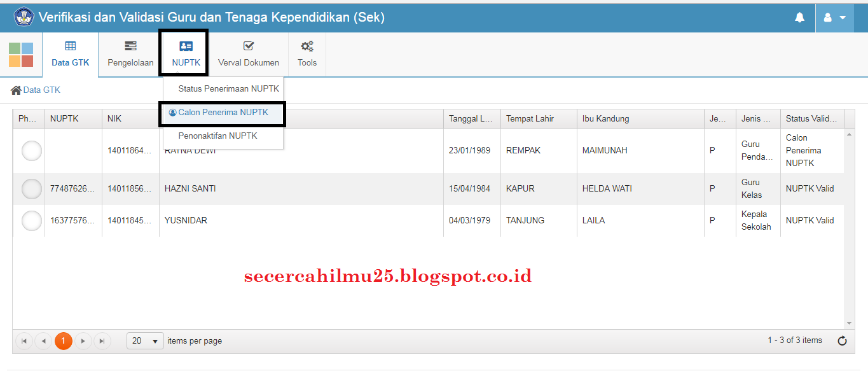
Task: Open the Verval Dokumen tab
Action: (x=249, y=55)
